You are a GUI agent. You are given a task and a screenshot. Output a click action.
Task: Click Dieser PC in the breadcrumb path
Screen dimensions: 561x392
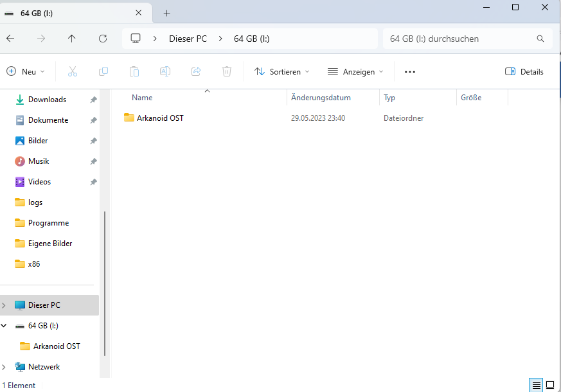coord(188,39)
